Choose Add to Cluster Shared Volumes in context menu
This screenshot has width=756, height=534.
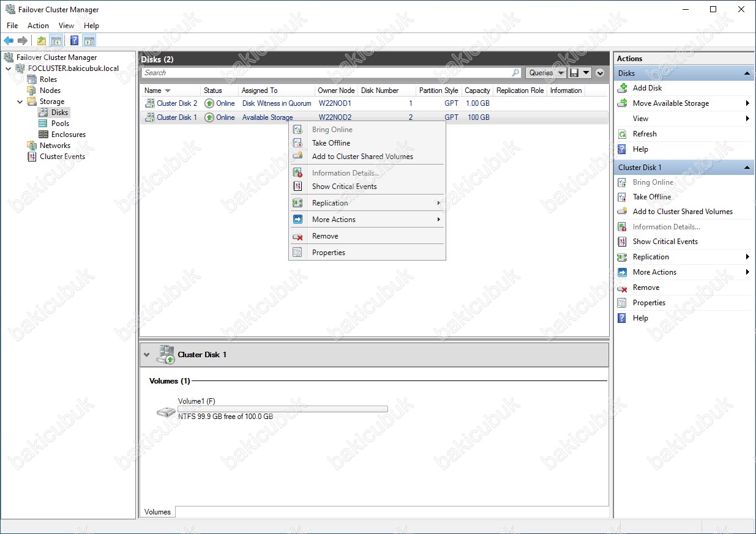[x=367, y=157]
